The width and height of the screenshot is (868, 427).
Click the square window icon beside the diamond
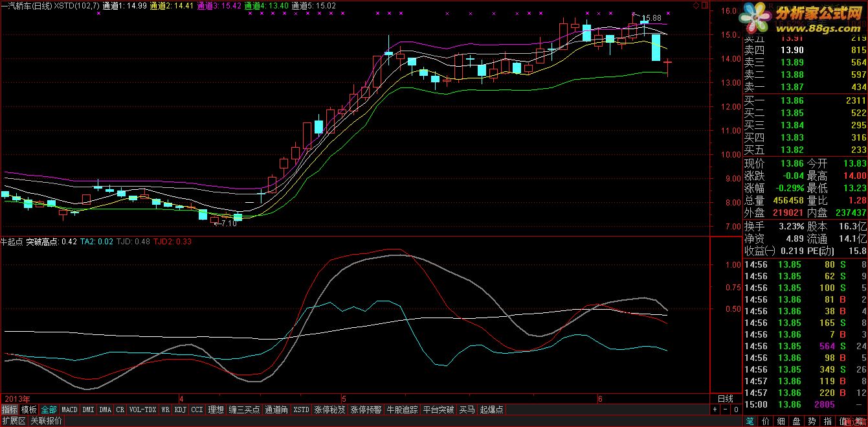click(x=704, y=5)
